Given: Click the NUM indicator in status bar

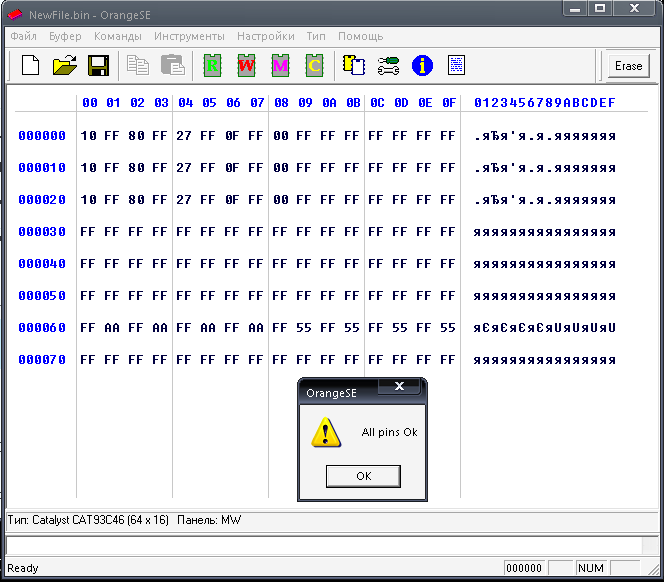Looking at the screenshot, I should coord(590,568).
